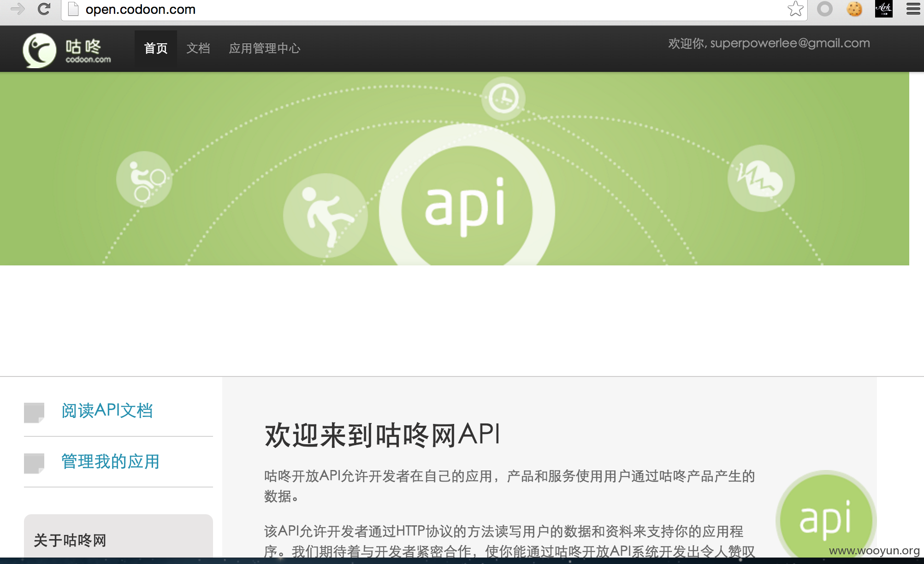Open the cookie extension icon

pos(854,9)
